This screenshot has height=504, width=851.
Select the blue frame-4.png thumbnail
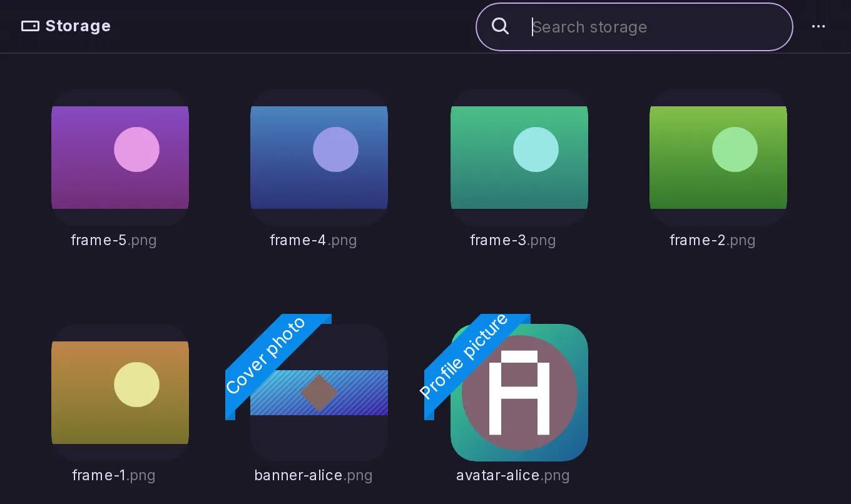pyautogui.click(x=319, y=157)
